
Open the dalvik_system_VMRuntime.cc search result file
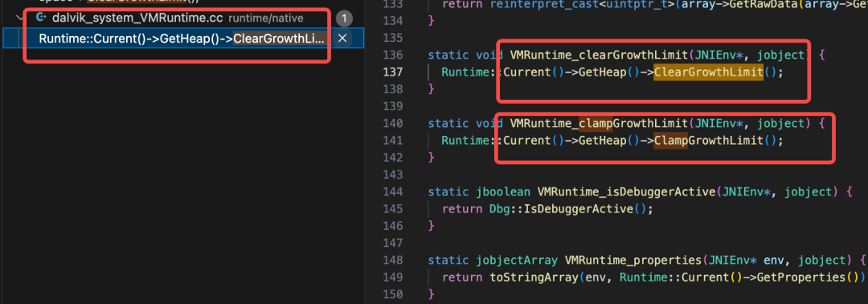[x=137, y=18]
